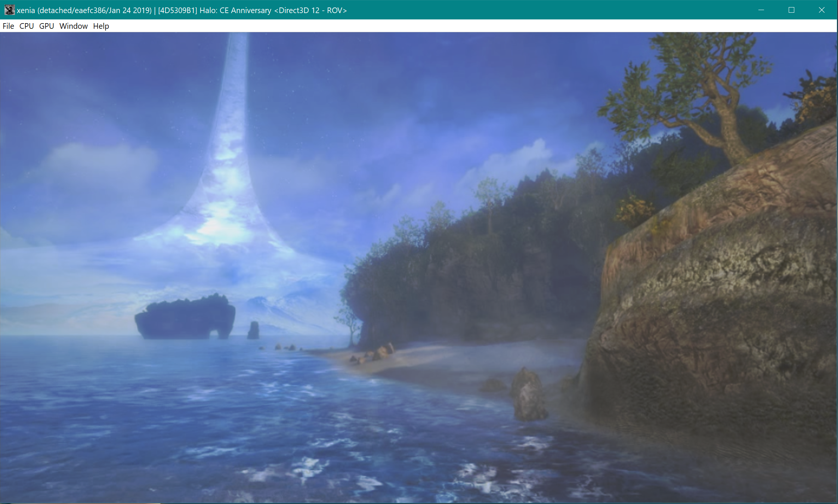This screenshot has height=504, width=838.
Task: Open the Help menu
Action: tap(101, 26)
